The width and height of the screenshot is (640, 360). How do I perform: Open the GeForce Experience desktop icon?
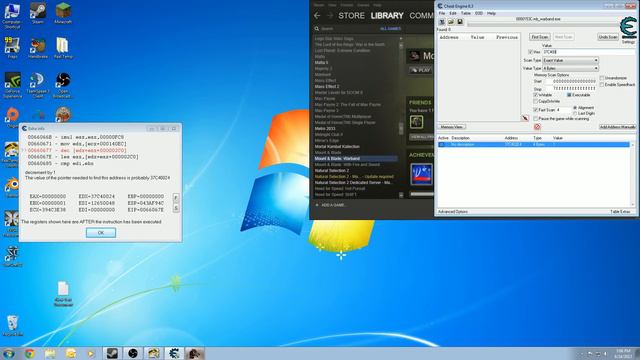[x=12, y=85]
